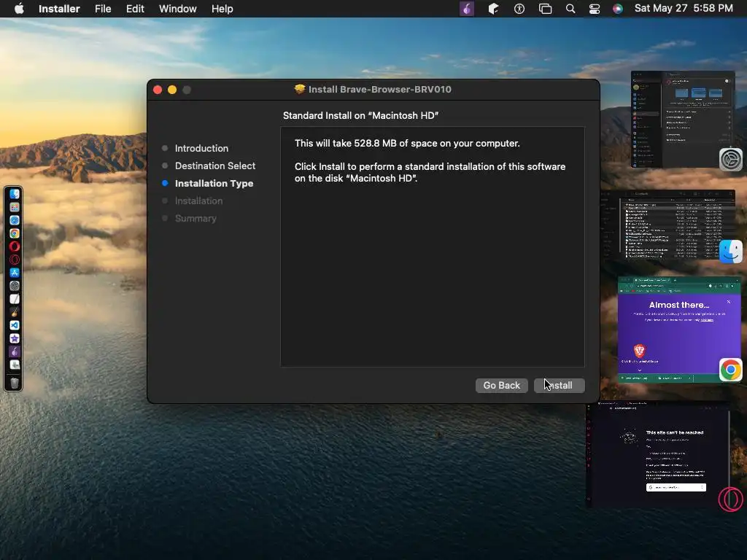Open the purple star app in the Dock
The height and width of the screenshot is (560, 747).
(15, 338)
